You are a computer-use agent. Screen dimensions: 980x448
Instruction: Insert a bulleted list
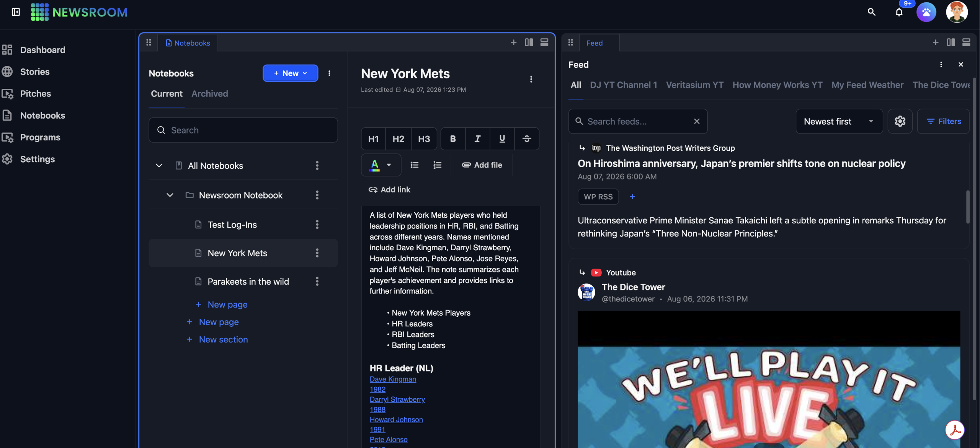pos(414,165)
